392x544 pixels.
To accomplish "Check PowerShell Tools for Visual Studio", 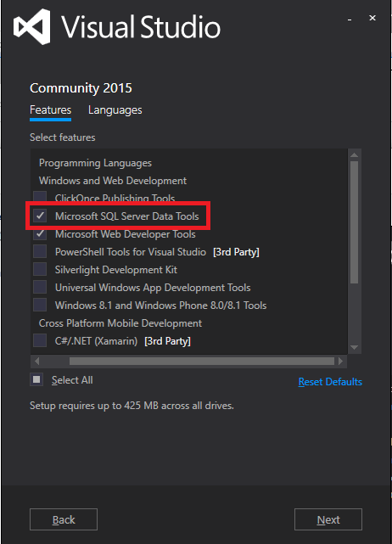I will pyautogui.click(x=40, y=251).
